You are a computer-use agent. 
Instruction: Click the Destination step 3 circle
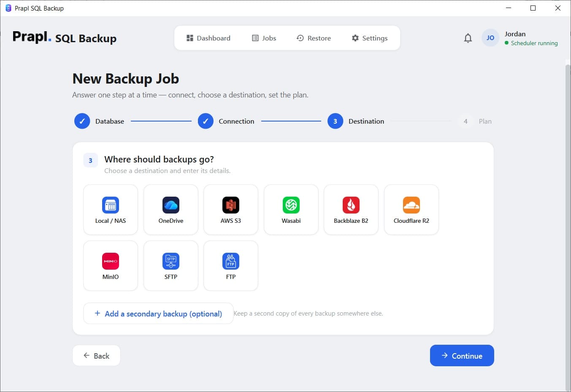[336, 121]
